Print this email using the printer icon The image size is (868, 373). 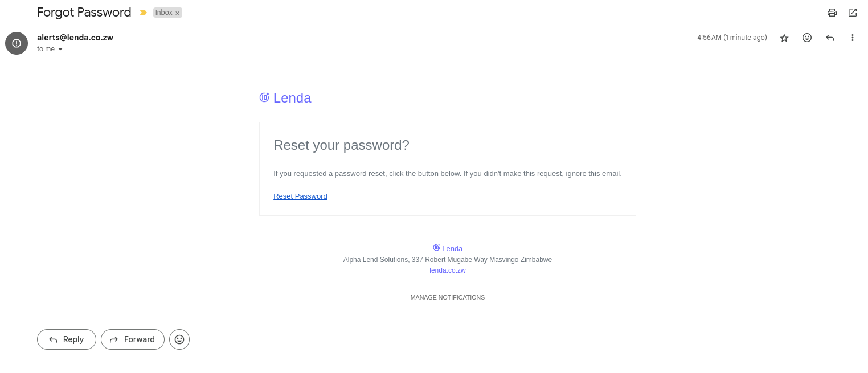(x=832, y=13)
